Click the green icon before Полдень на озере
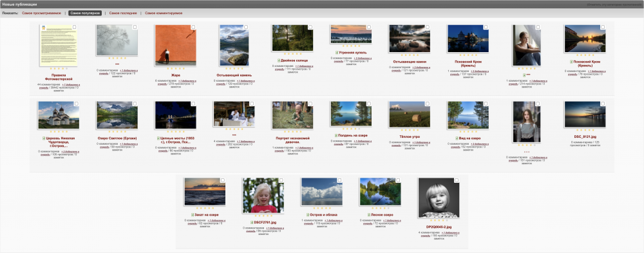 click(x=336, y=135)
